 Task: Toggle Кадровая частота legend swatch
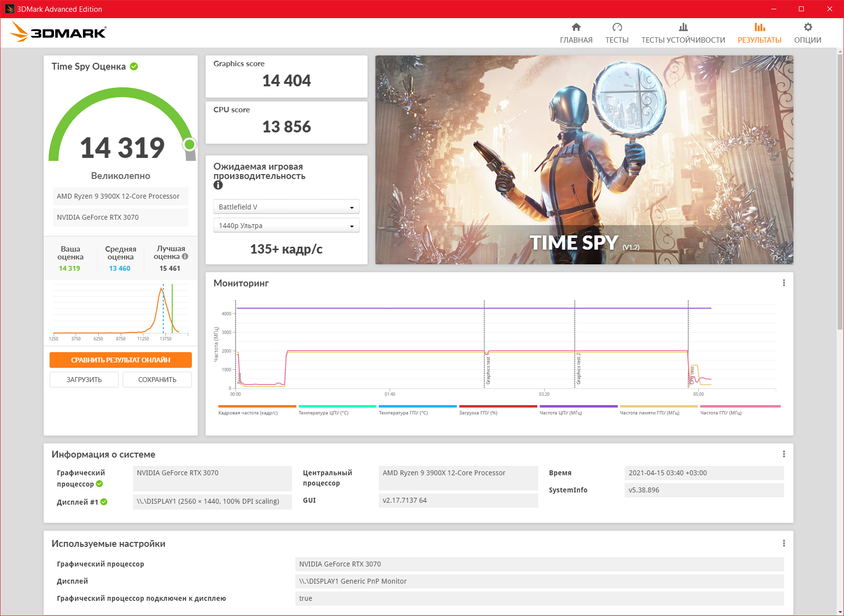tap(257, 407)
